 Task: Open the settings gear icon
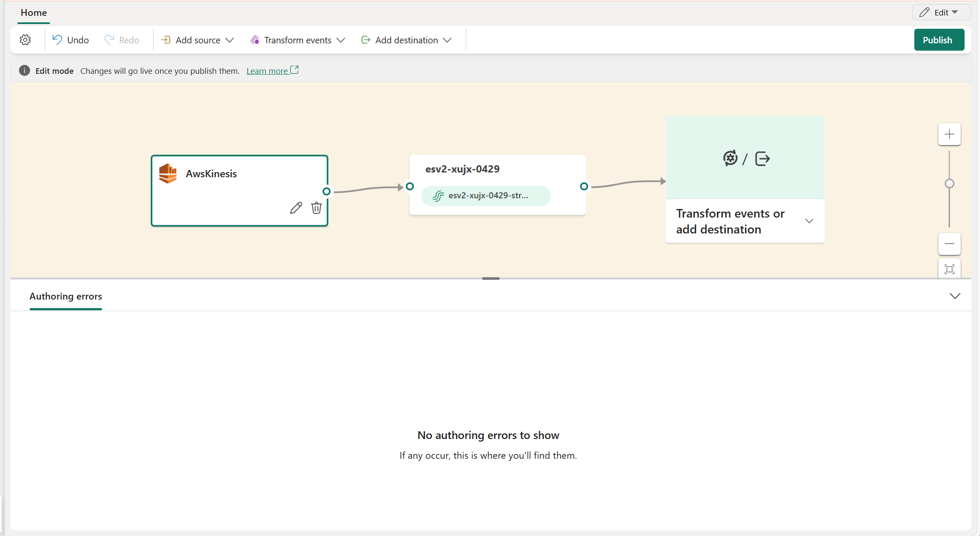point(25,40)
